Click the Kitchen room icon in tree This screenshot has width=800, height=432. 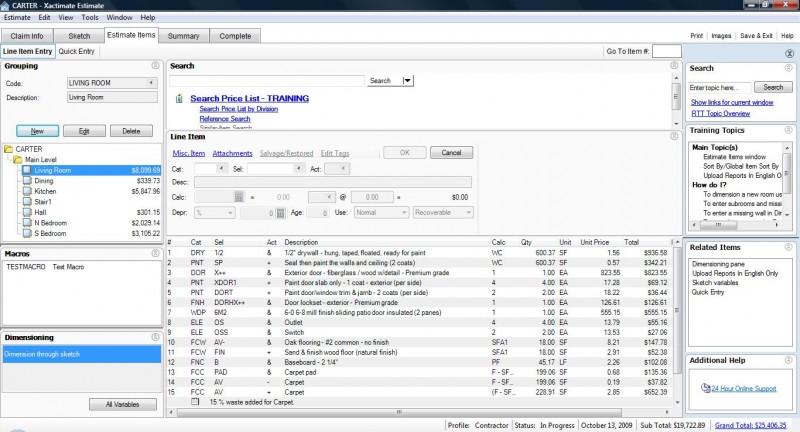coord(27,191)
